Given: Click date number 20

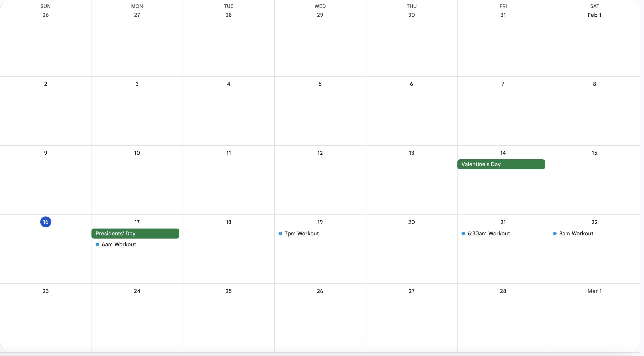Looking at the screenshot, I should click(x=411, y=222).
